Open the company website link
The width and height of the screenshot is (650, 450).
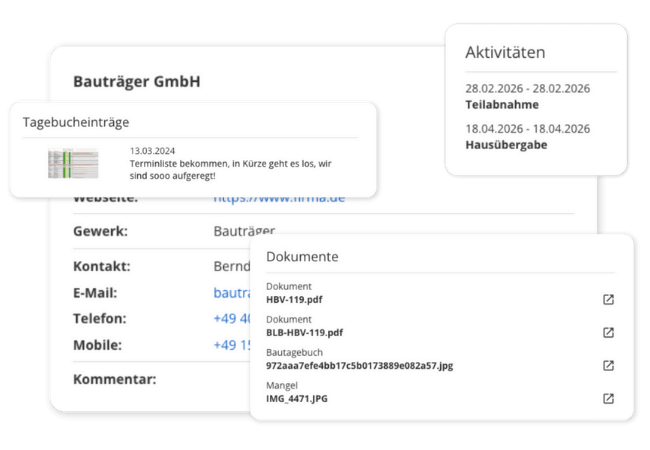click(x=279, y=198)
